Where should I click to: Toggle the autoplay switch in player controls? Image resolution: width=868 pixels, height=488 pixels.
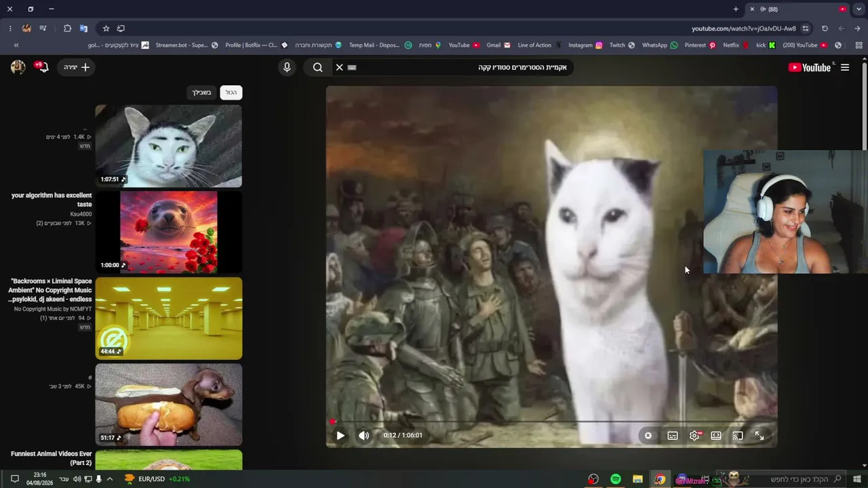[x=648, y=436]
